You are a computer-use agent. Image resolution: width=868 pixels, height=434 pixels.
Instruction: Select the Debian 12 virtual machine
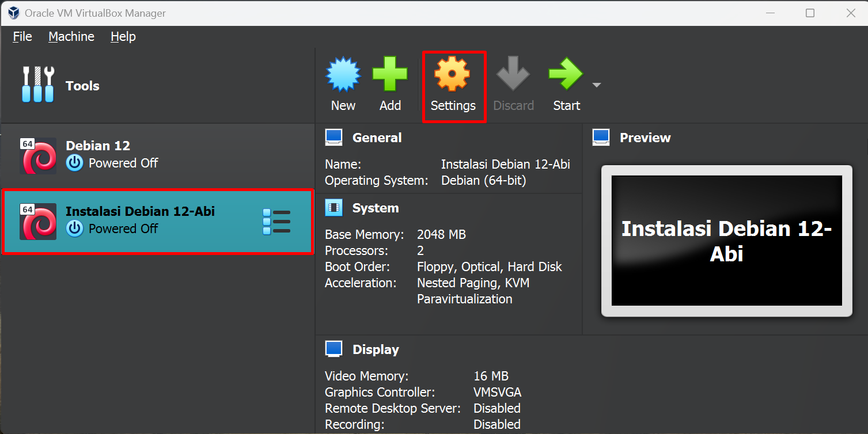(157, 155)
